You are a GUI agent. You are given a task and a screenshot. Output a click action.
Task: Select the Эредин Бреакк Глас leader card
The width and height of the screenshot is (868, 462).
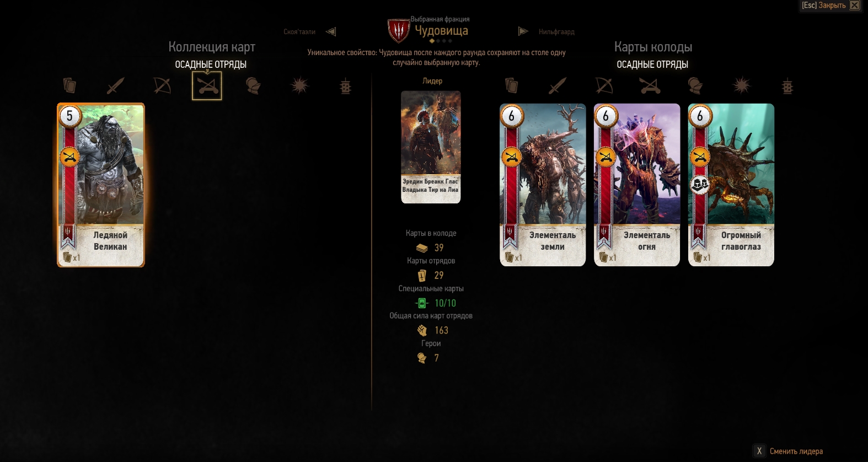pos(431,147)
